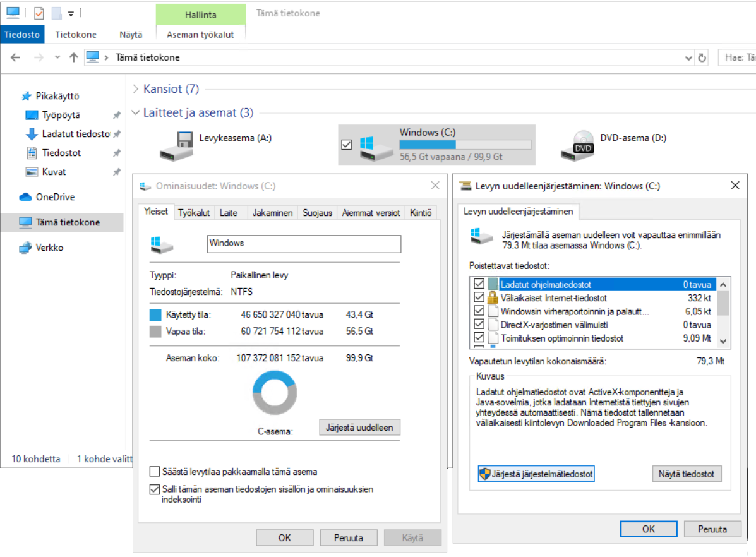Click the OneDrive cloud icon
756x557 pixels.
[x=25, y=197]
